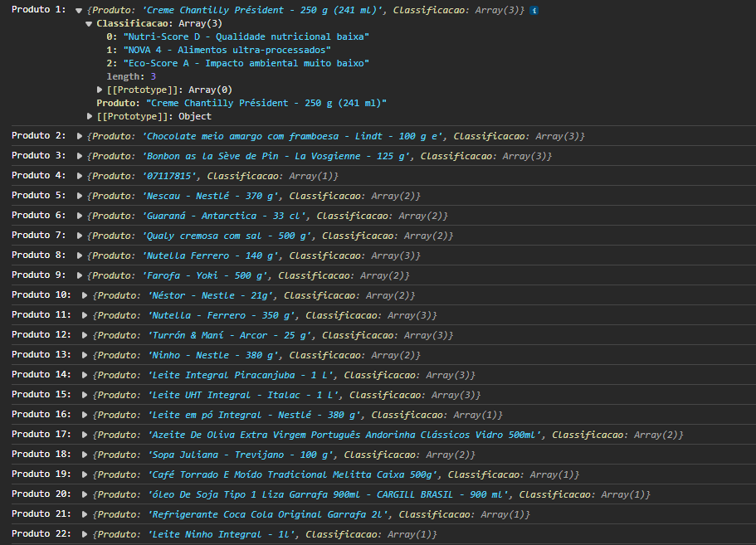Collapse the Produto 1 object
This screenshot has height=545, width=756.
point(79,11)
